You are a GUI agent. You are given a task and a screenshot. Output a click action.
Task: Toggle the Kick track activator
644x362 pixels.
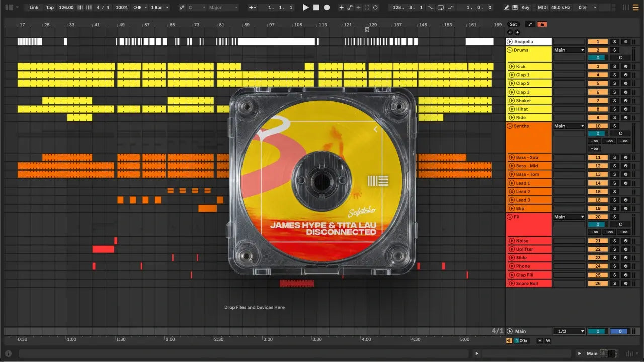pyautogui.click(x=598, y=66)
